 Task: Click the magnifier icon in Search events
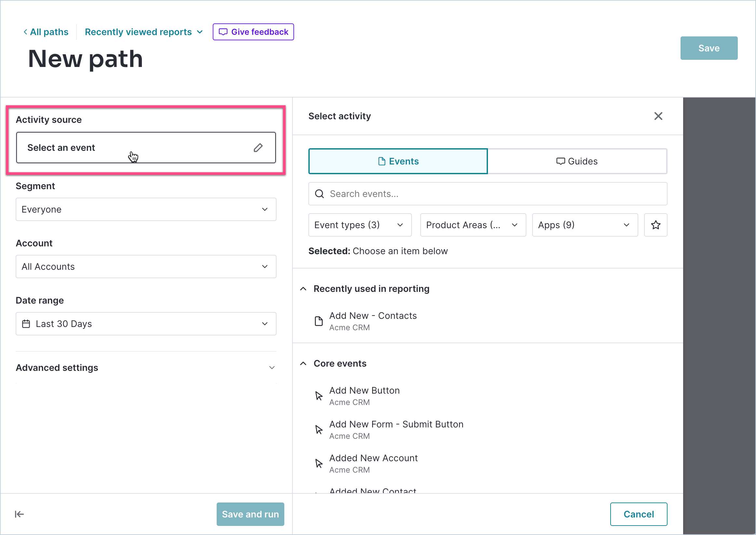coord(319,194)
